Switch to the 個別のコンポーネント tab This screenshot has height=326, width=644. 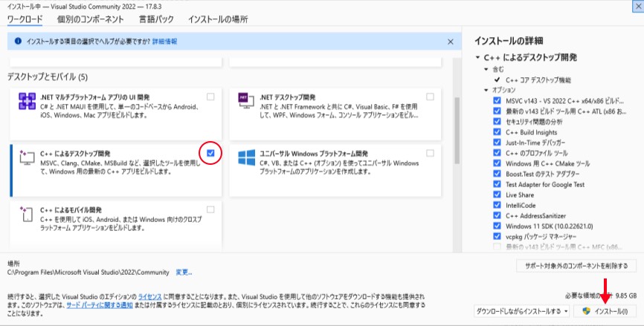click(90, 18)
